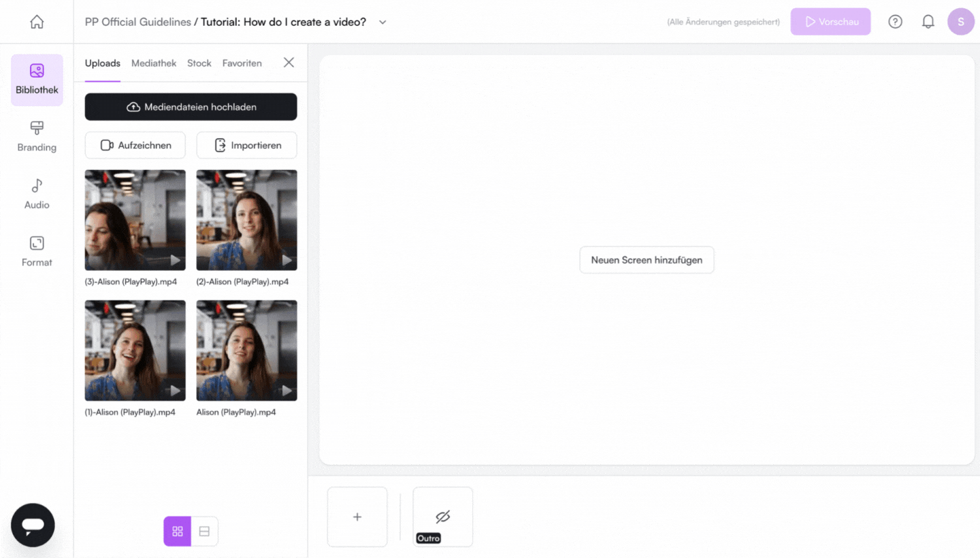The width and height of the screenshot is (980, 558).
Task: Select the Mediathek tab
Action: 154,63
